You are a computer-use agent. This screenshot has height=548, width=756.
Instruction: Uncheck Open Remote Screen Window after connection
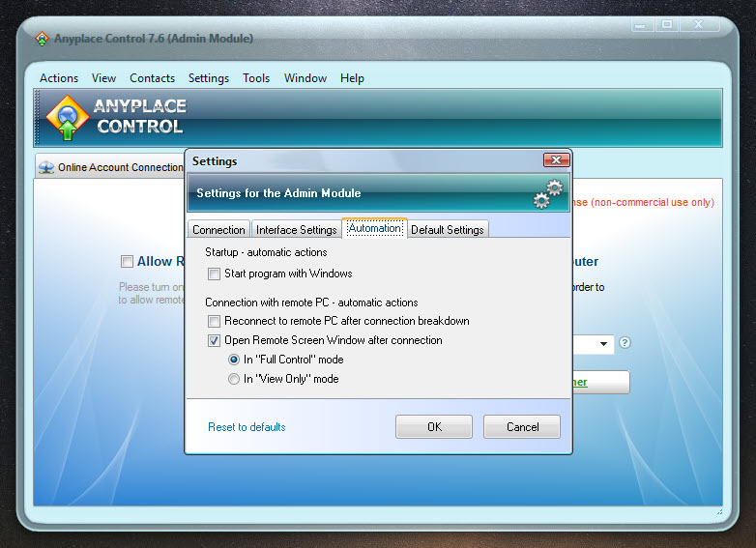pyautogui.click(x=214, y=340)
